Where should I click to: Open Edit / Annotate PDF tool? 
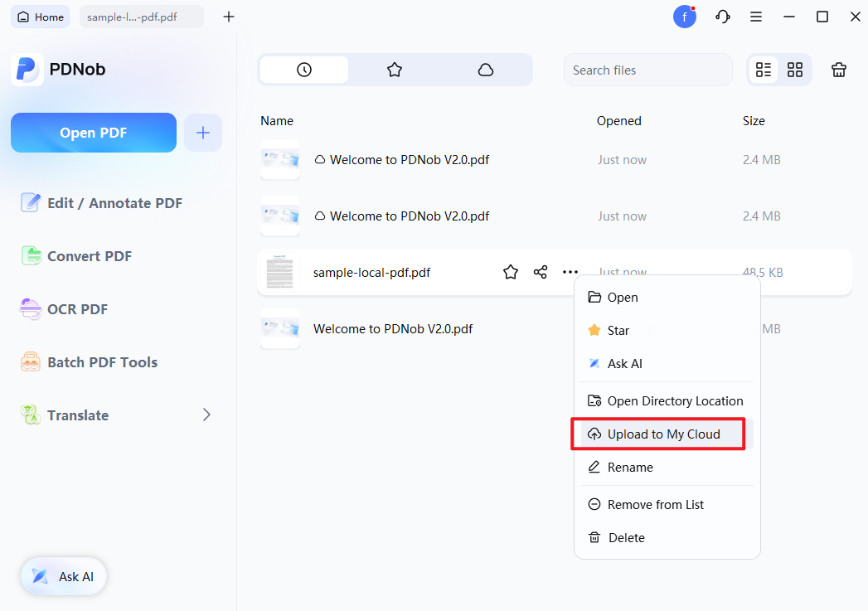click(x=102, y=203)
